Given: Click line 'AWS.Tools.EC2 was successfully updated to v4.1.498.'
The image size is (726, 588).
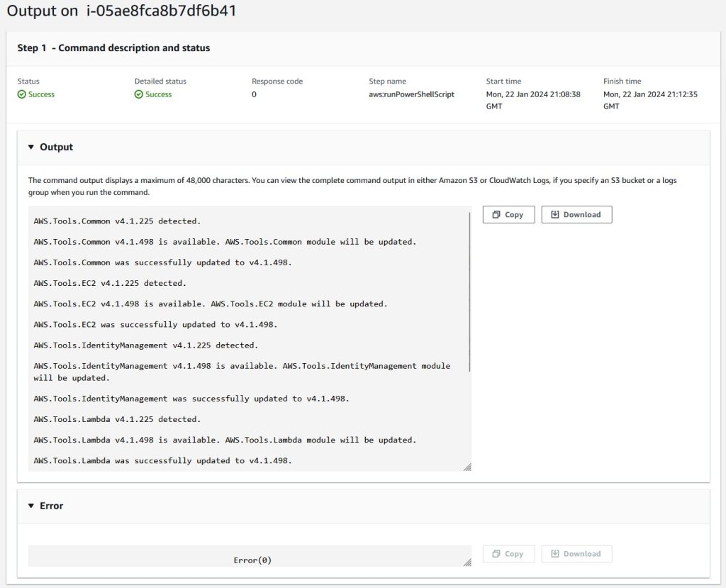Looking at the screenshot, I should coord(155,324).
